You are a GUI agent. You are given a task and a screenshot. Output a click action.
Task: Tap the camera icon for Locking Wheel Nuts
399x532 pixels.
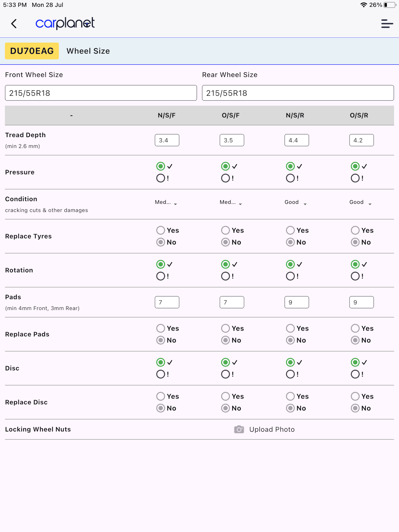tap(239, 429)
